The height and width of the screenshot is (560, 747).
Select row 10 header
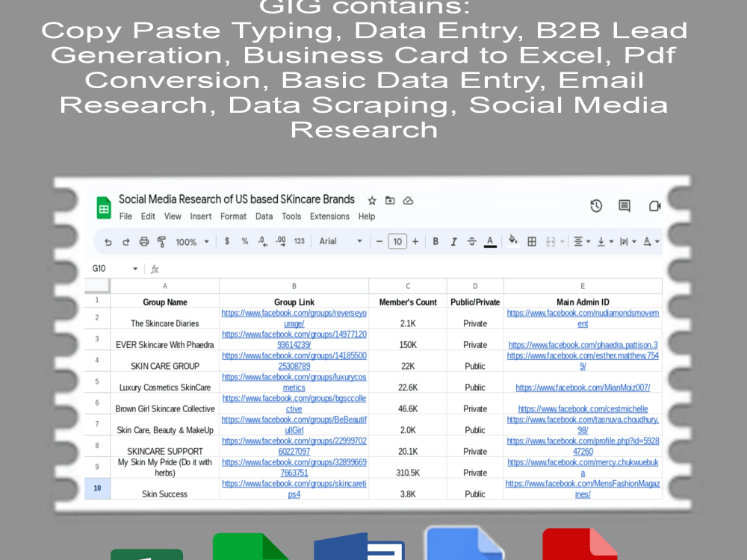pos(97,488)
